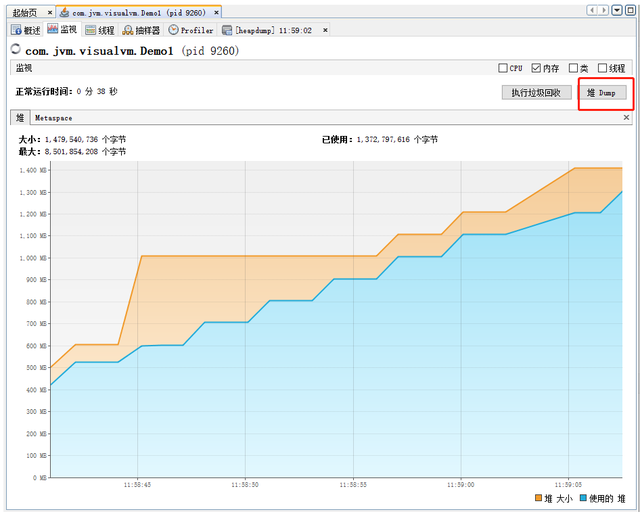Enable the 类 classes checkbox
Viewport: 640px width, 514px height.
pyautogui.click(x=573, y=68)
